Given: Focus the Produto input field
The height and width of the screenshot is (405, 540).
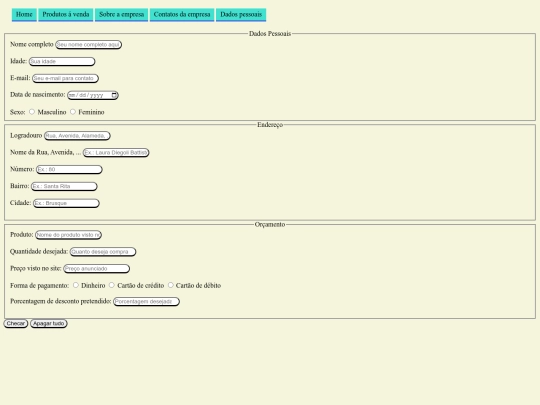Looking at the screenshot, I should 69,235.
